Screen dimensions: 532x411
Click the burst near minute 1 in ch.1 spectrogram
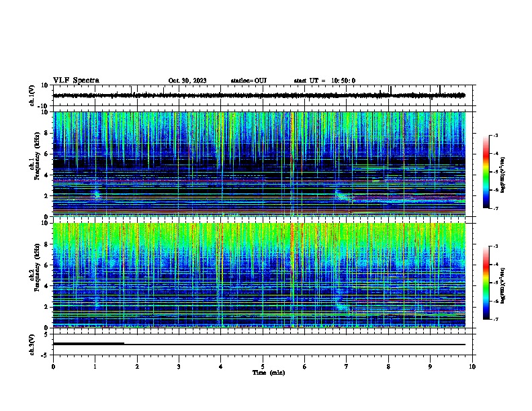click(x=97, y=195)
